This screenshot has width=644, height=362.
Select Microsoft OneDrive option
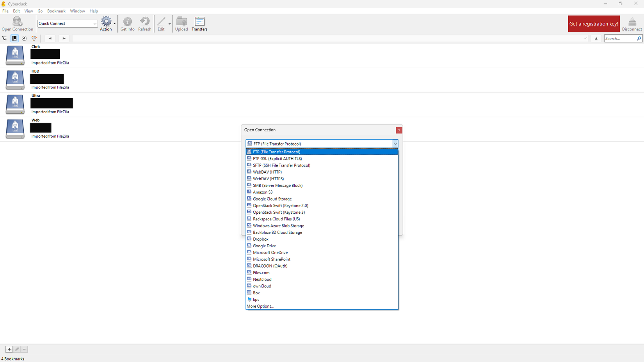(322, 252)
